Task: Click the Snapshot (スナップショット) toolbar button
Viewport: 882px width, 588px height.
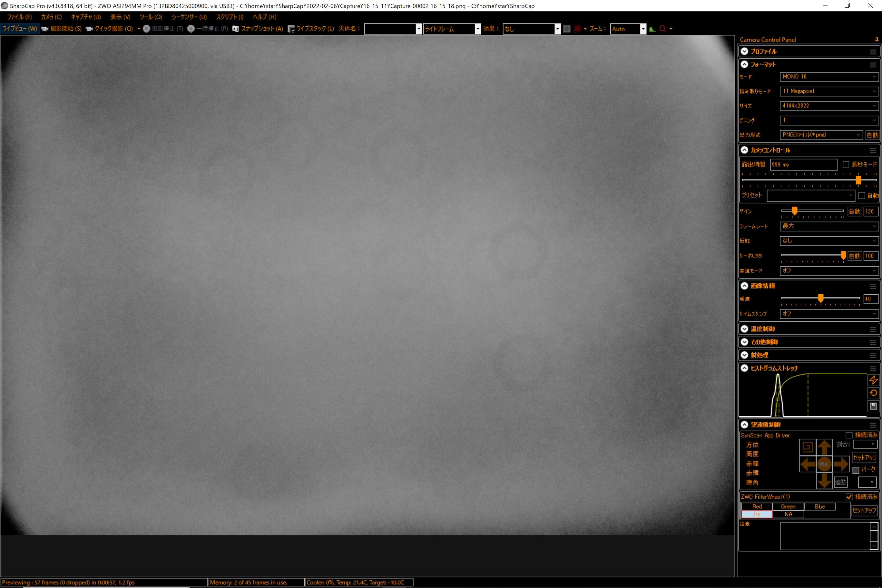Action: [x=258, y=29]
